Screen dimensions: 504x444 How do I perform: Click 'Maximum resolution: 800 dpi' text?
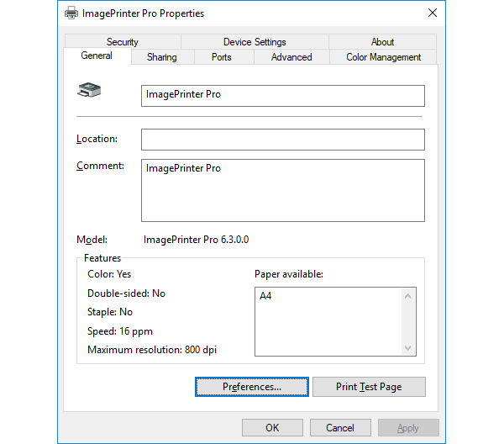tap(152, 350)
